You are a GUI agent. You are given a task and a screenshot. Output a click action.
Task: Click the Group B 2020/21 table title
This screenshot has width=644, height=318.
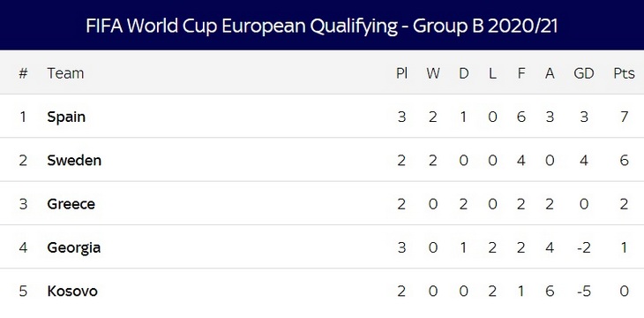pyautogui.click(x=322, y=26)
